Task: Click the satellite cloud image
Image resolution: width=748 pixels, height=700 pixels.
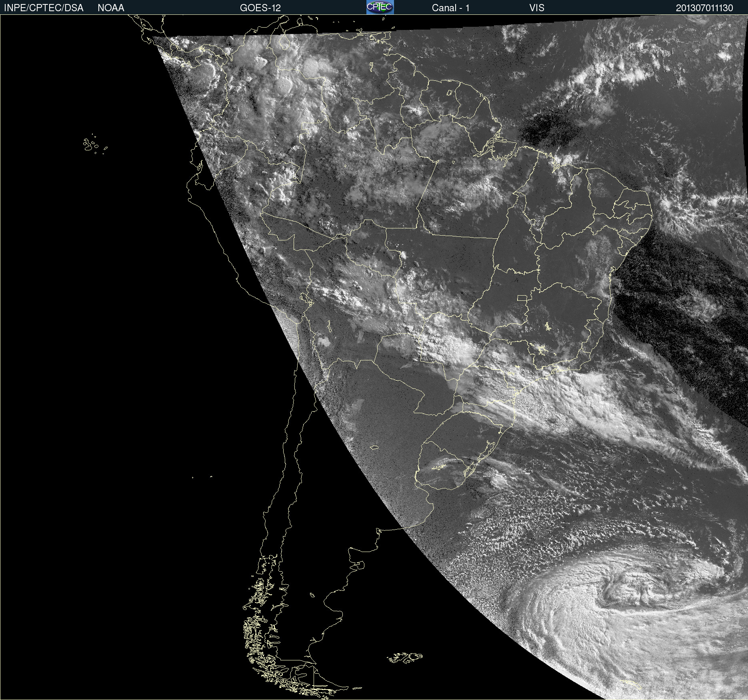Action: pos(374,357)
